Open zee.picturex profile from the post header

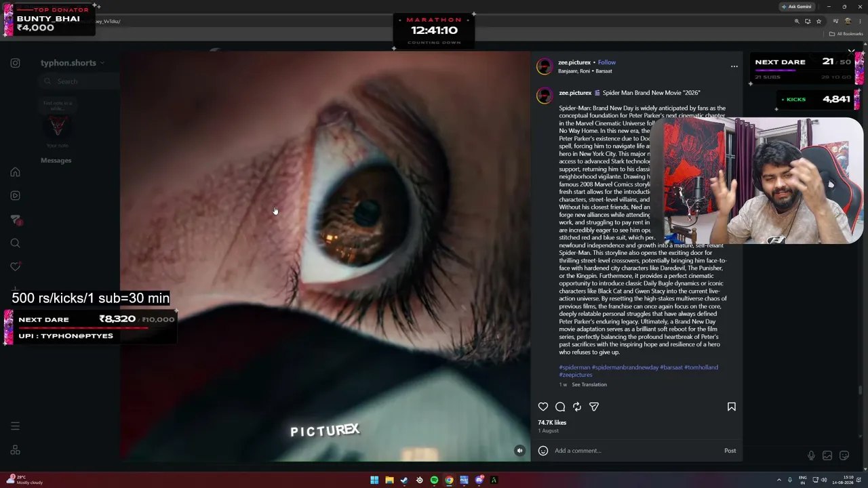(x=574, y=62)
